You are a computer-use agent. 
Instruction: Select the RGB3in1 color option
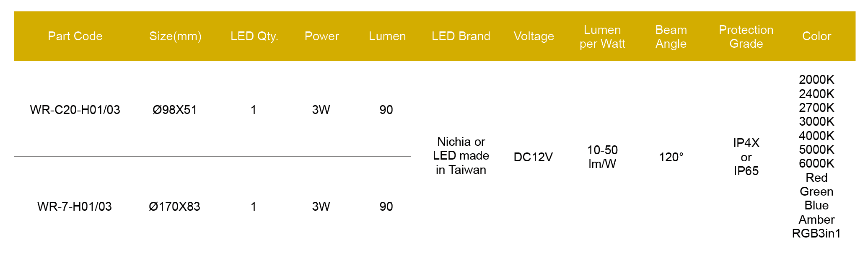[x=816, y=233]
